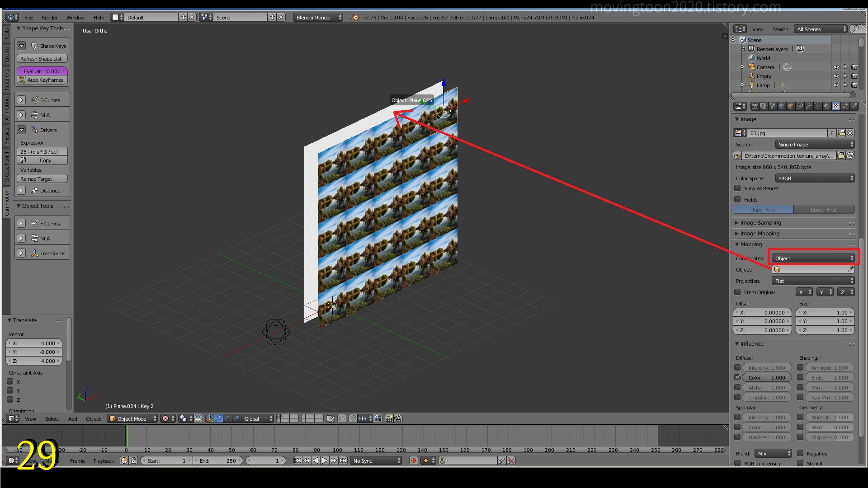Enable the Fields checkbox
This screenshot has width=868, height=488.
[737, 199]
